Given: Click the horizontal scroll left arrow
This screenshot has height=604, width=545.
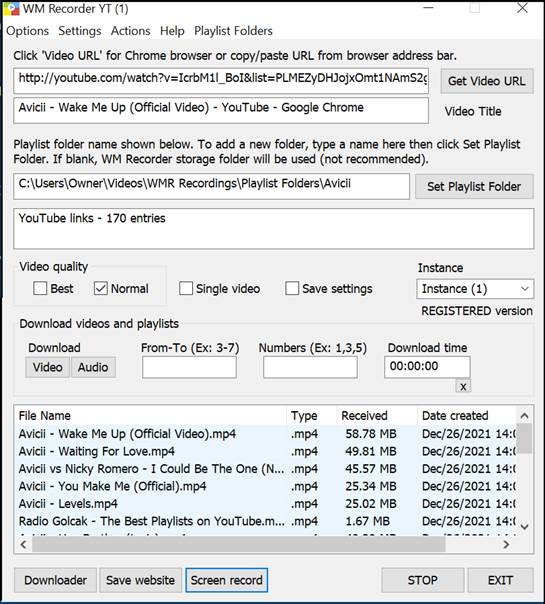Looking at the screenshot, I should point(23,544).
